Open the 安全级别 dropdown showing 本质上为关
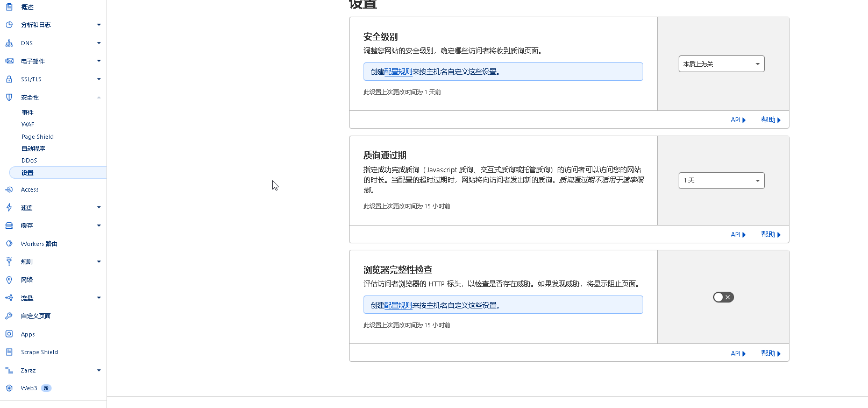Screen dimensions: 868x408 (x=721, y=64)
